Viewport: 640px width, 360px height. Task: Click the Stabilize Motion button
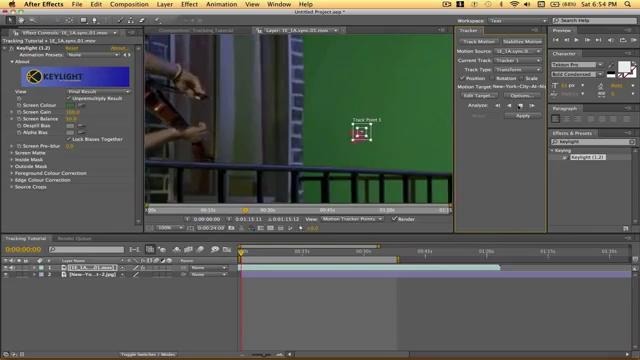coord(522,42)
